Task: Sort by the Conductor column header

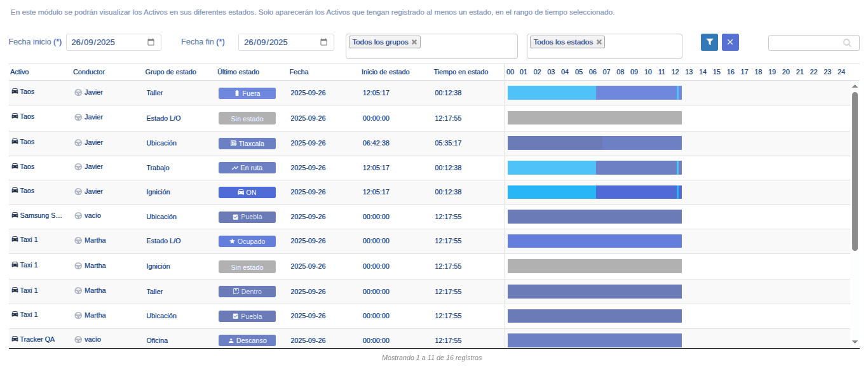Action: coord(89,72)
